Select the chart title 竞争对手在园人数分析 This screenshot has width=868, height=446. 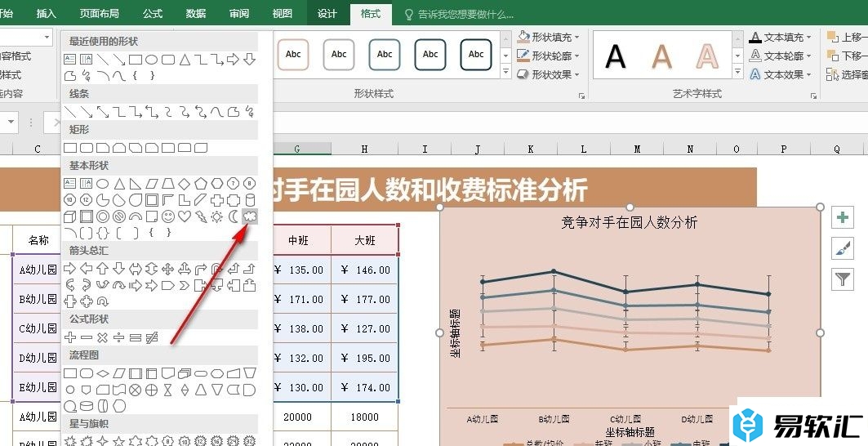pyautogui.click(x=629, y=223)
